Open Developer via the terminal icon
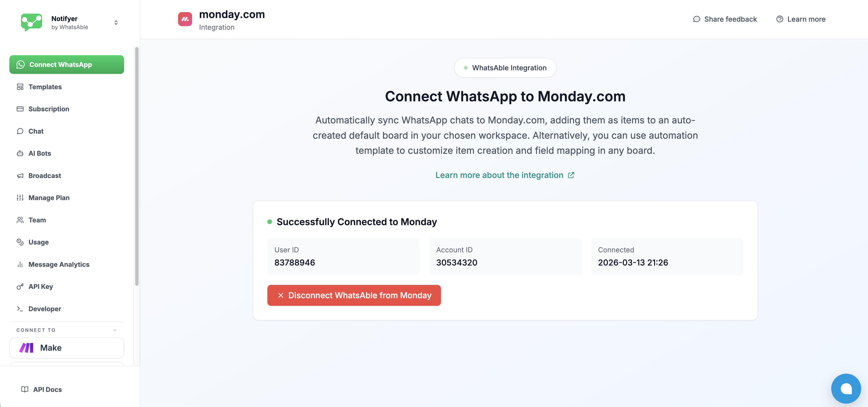The width and height of the screenshot is (868, 407). (x=20, y=309)
